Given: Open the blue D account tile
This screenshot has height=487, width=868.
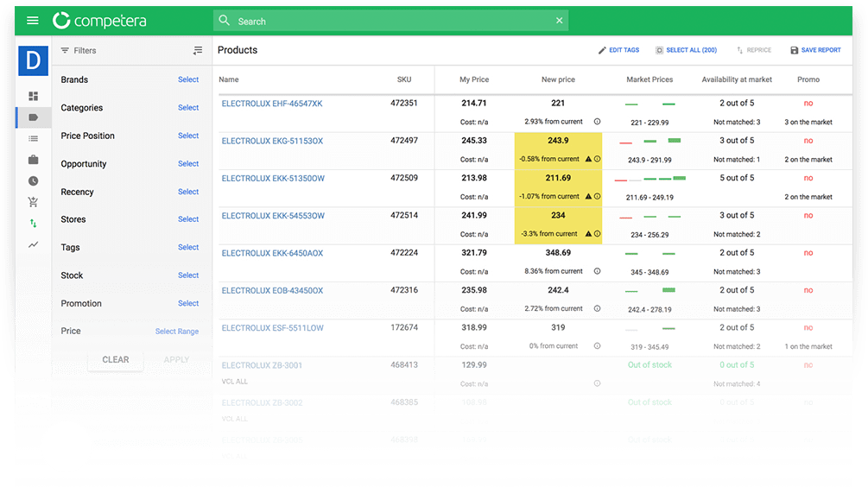Looking at the screenshot, I should 33,60.
